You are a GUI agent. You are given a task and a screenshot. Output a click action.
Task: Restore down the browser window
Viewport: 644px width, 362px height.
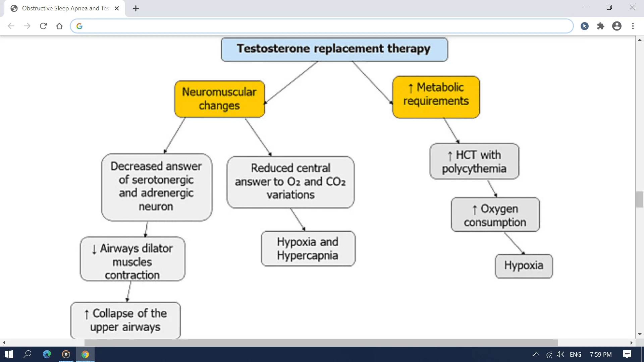(x=609, y=7)
